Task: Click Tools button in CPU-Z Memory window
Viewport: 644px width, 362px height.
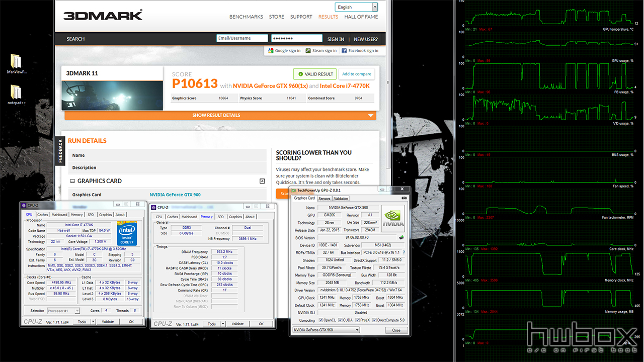Action: click(212, 324)
